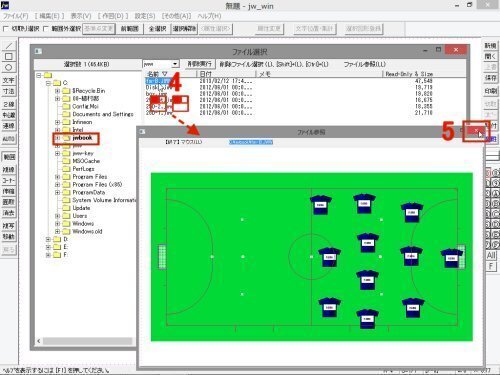
Task: Select the rectangle drawing tool icon
Action: [x=9, y=56]
